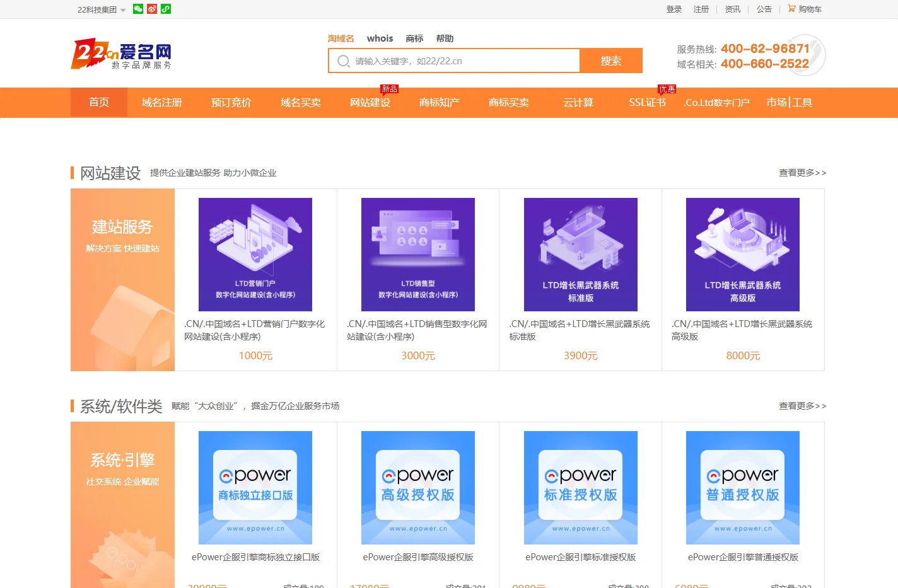Open LTD增长黑武器系统 标准版 image
The image size is (898, 588).
pyautogui.click(x=581, y=255)
